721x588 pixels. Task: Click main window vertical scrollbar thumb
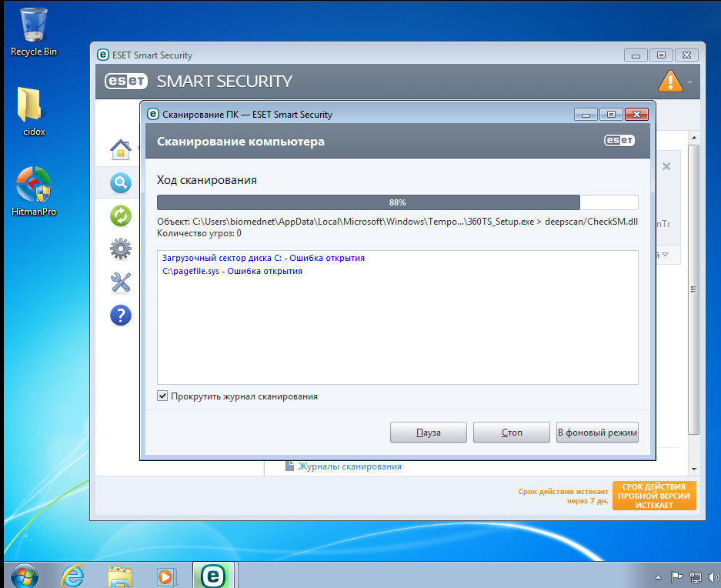coord(694,289)
